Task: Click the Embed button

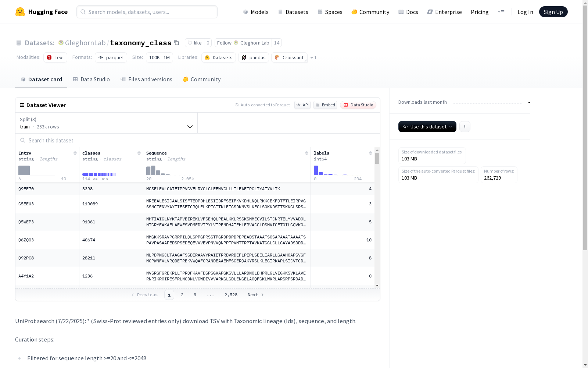Action: [325, 105]
